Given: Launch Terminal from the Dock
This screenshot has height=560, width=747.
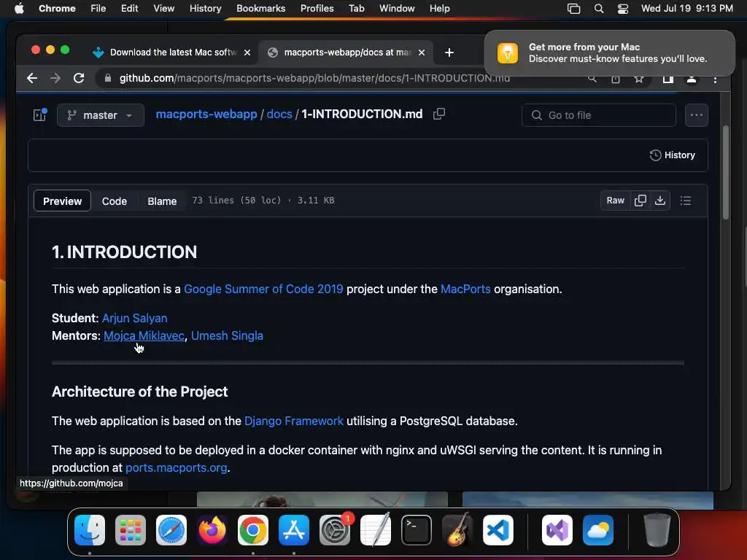Looking at the screenshot, I should click(x=417, y=530).
